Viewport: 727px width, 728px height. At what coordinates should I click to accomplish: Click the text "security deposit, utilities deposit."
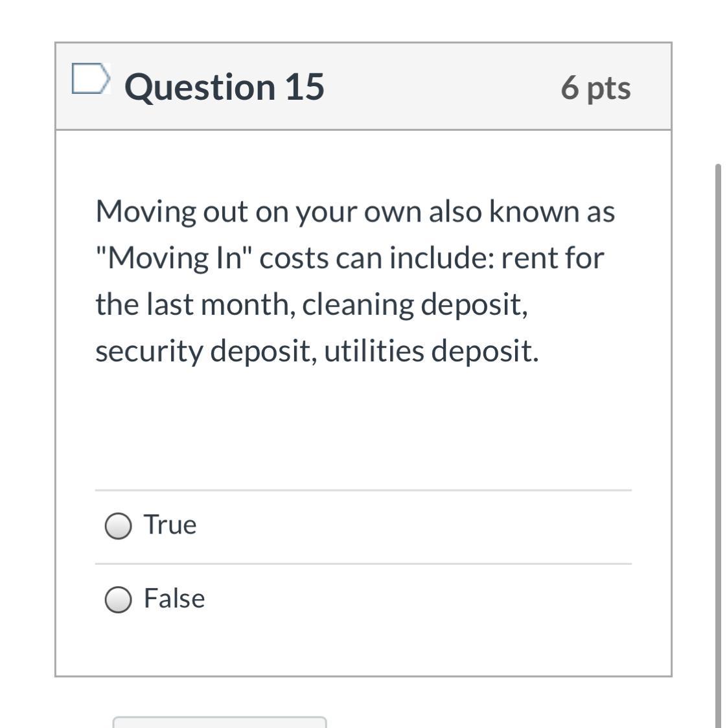pos(317,351)
